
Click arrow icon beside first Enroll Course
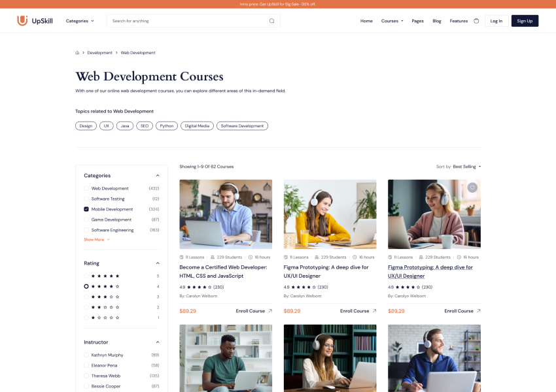(270, 311)
